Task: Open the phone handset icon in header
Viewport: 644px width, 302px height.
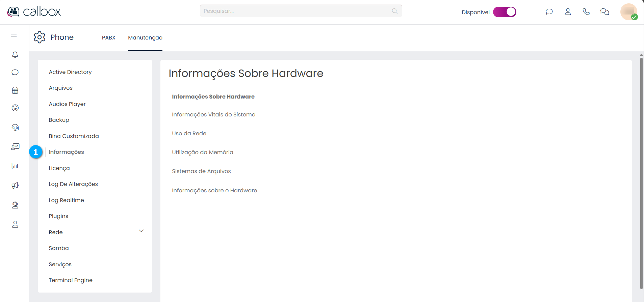Action: 586,12
